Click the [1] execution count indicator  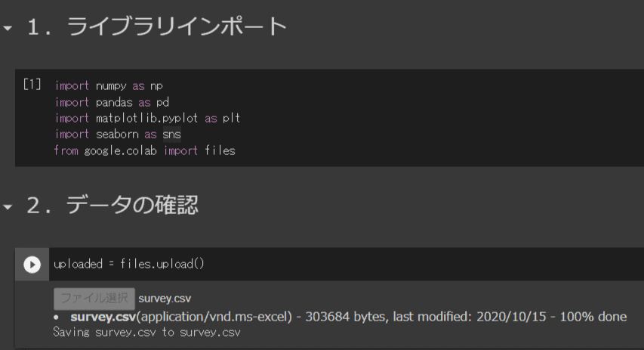[32, 85]
